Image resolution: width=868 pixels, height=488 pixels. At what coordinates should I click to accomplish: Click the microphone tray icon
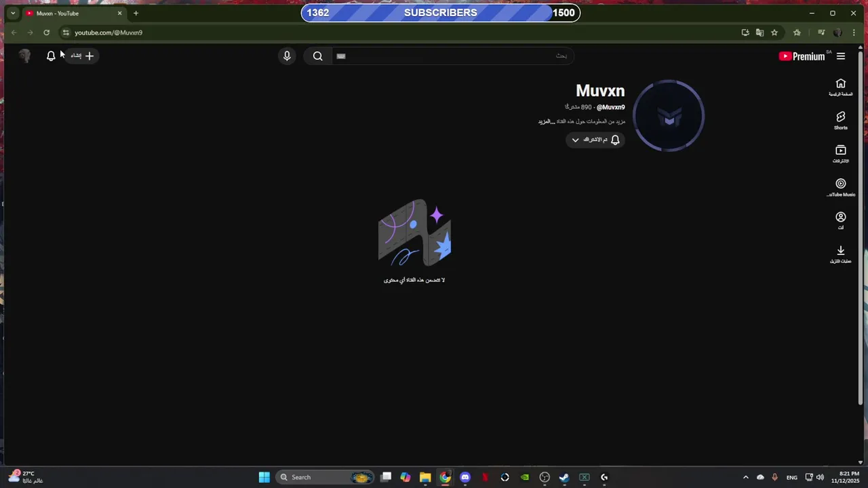coord(775,477)
